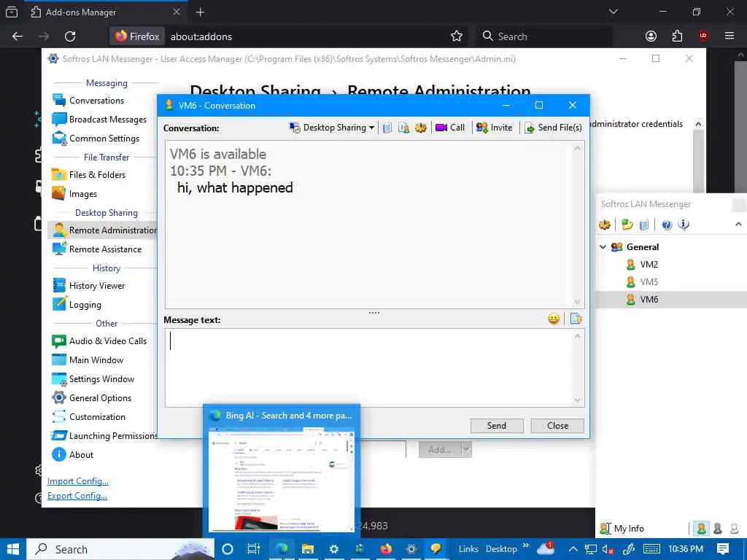
Task: Open Firefox account icon
Action: pos(651,36)
